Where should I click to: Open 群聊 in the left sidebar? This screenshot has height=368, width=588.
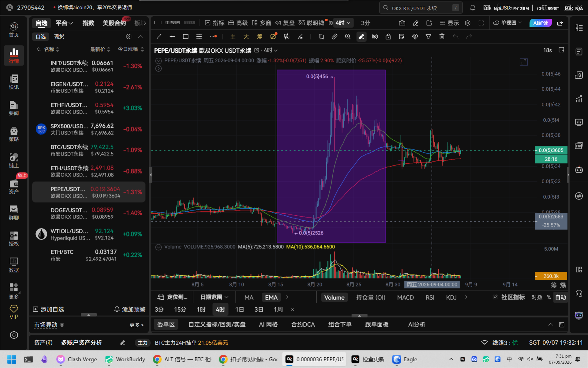point(14,213)
